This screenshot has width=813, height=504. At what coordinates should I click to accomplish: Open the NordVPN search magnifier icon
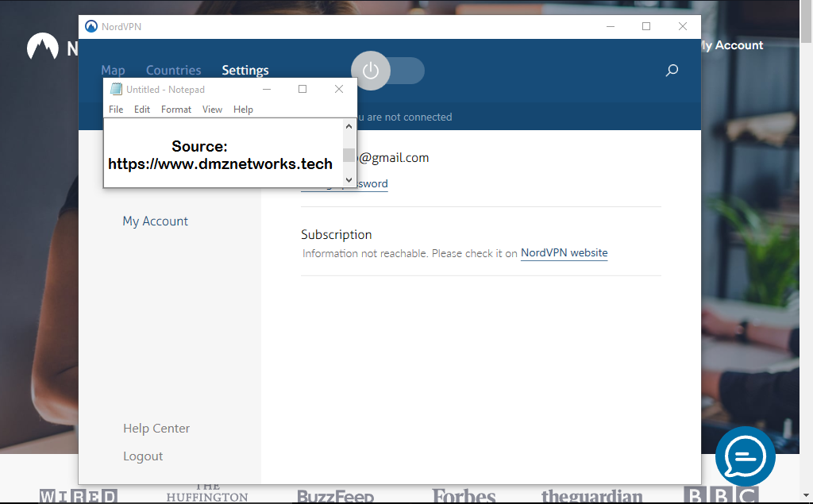(672, 70)
